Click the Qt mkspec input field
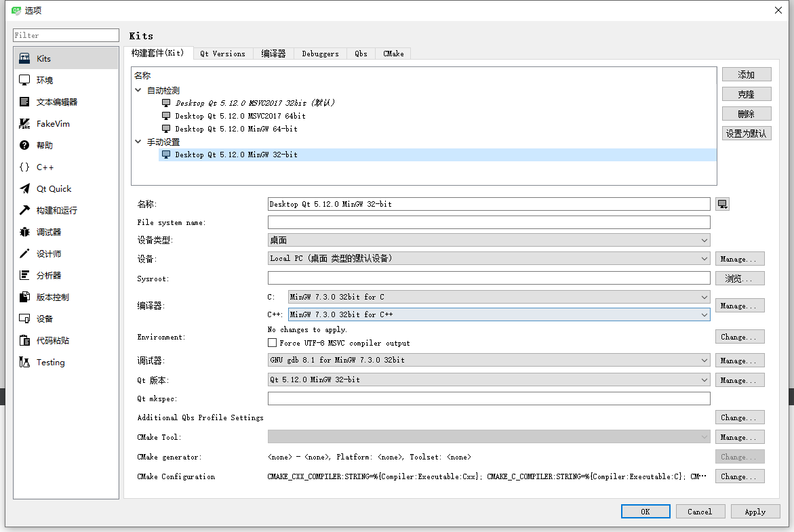The width and height of the screenshot is (794, 532). [x=489, y=398]
